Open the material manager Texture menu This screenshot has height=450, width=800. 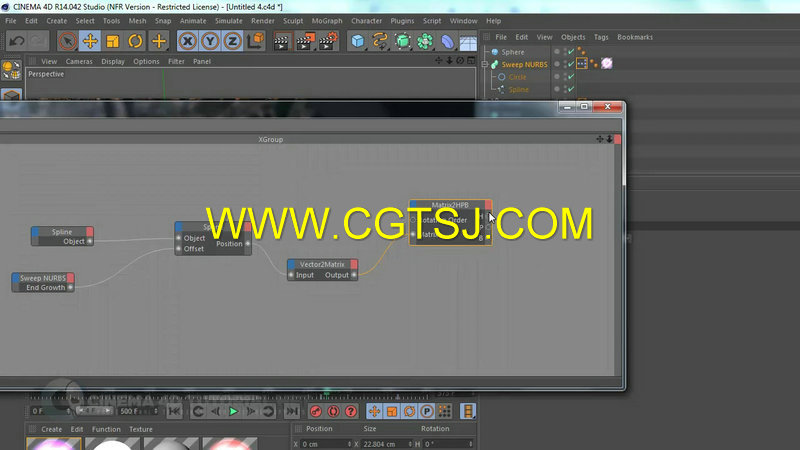coord(140,429)
